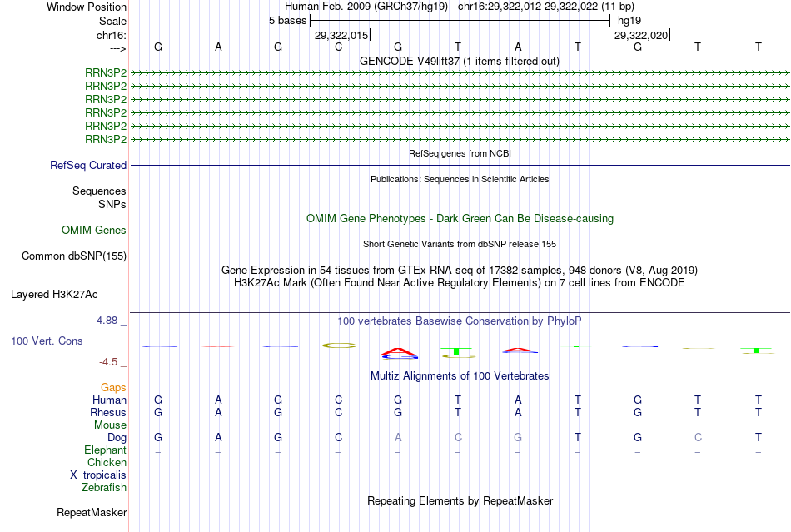Click the forward strand arrow label
The width and height of the screenshot is (791, 532).
pyautogui.click(x=118, y=48)
